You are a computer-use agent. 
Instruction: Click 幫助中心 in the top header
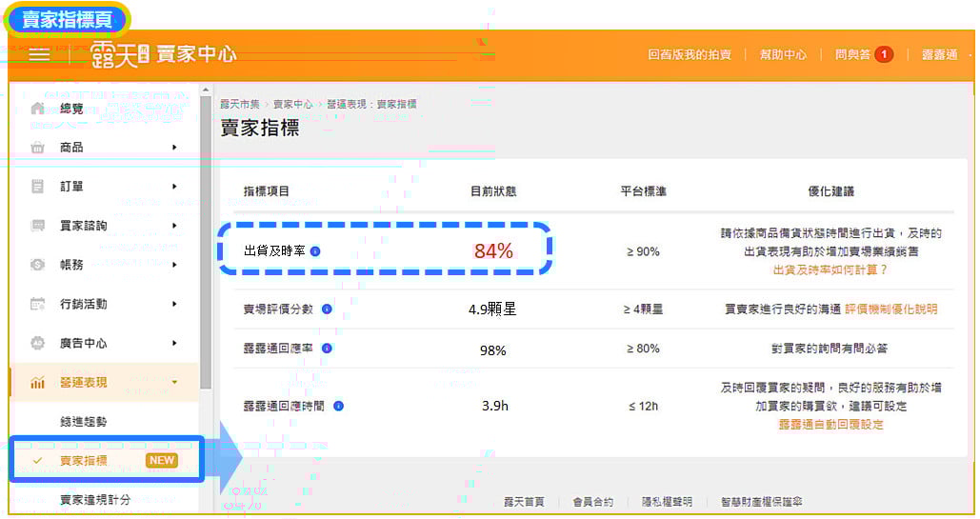pyautogui.click(x=782, y=55)
